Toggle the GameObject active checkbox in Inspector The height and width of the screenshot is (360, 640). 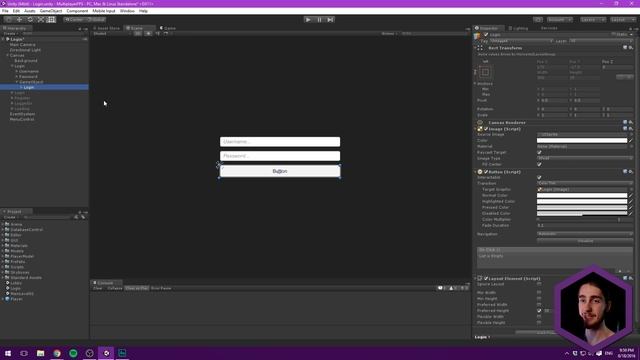486,35
